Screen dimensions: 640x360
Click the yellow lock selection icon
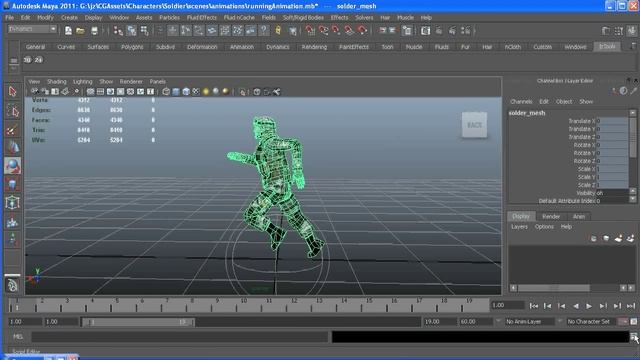[278, 31]
